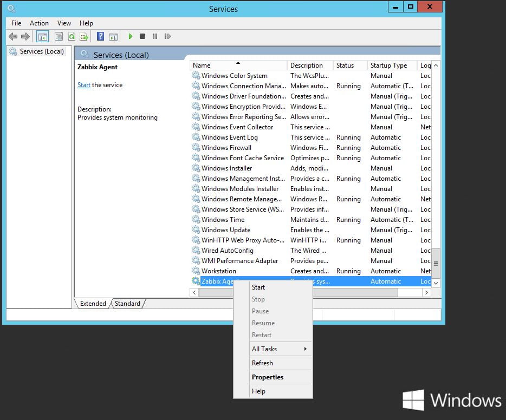Choose Properties in the context menu

click(x=273, y=377)
